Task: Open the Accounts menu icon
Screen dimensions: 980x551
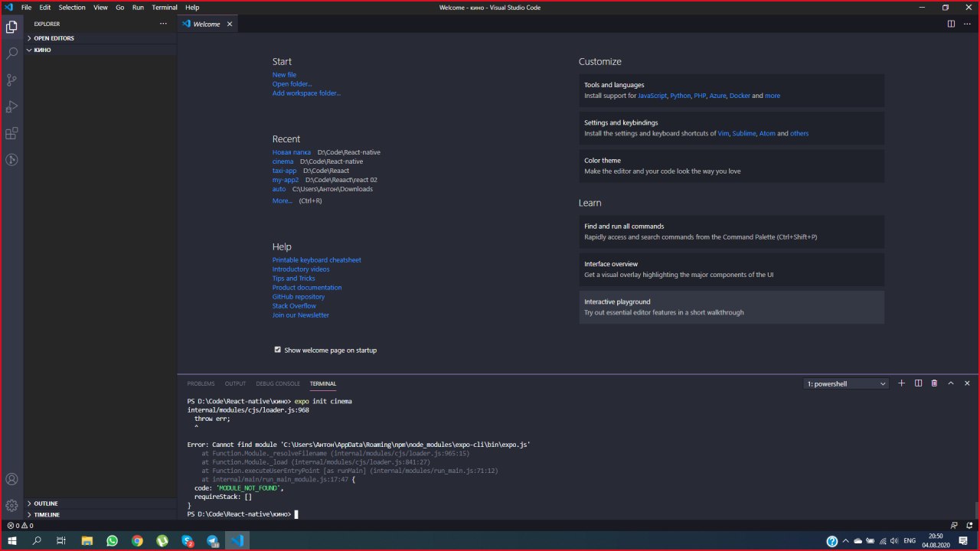Action: [x=11, y=479]
